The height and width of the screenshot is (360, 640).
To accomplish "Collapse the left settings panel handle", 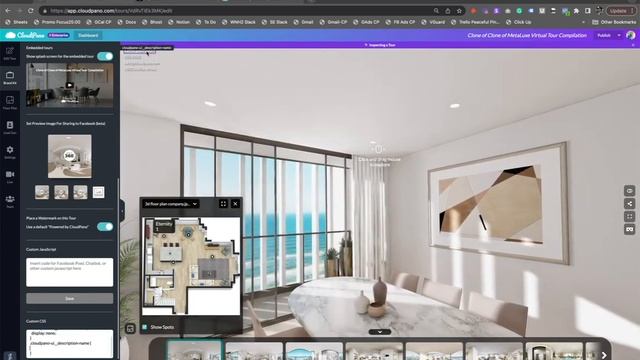I will [122, 211].
